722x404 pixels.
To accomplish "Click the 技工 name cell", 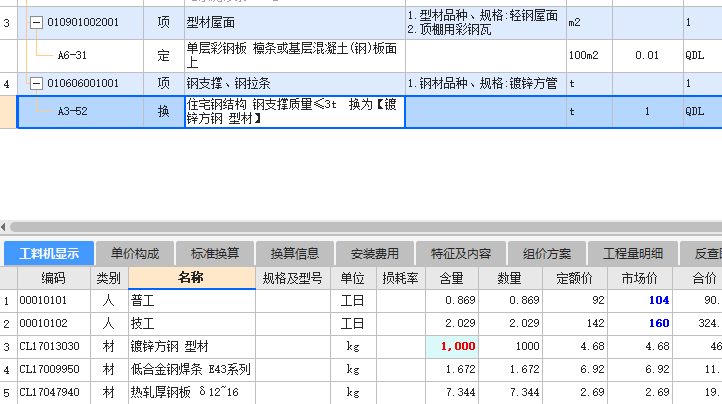I will (x=192, y=324).
